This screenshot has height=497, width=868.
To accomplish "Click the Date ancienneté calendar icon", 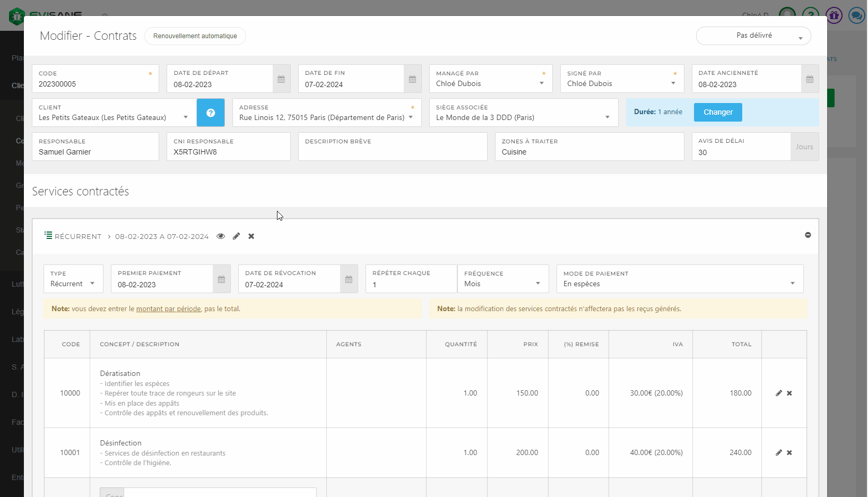I will [x=809, y=79].
